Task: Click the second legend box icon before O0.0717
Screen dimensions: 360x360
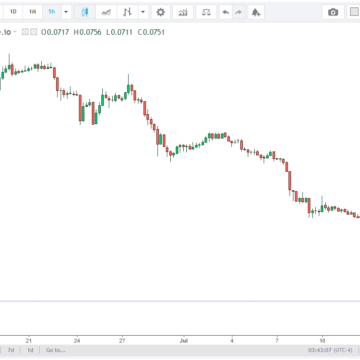Action: [33, 32]
